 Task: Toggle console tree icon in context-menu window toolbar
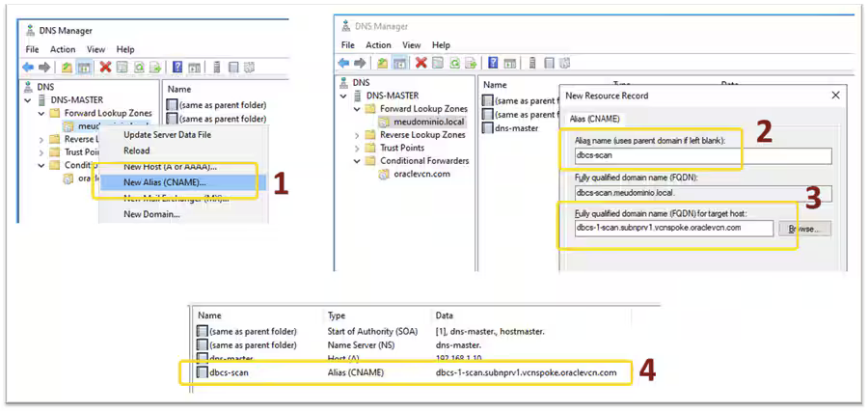pos(84,68)
